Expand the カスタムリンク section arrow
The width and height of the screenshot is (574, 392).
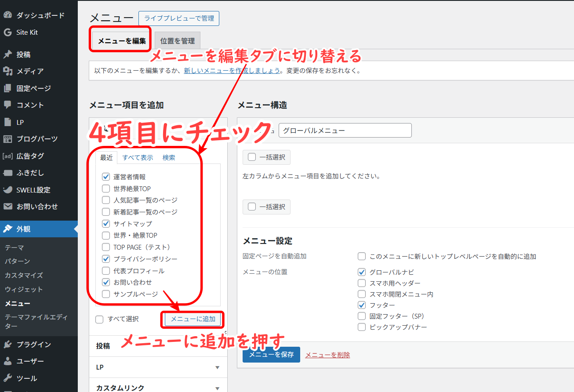point(217,388)
